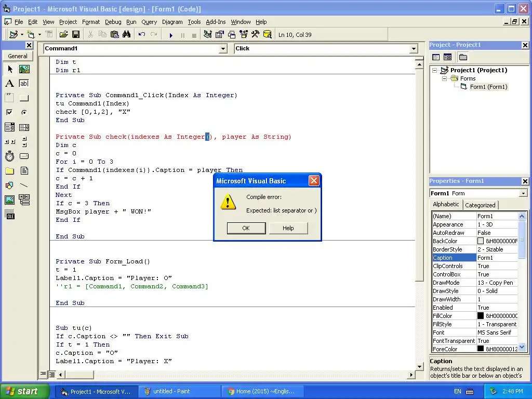Select the Line control tool

24,185
